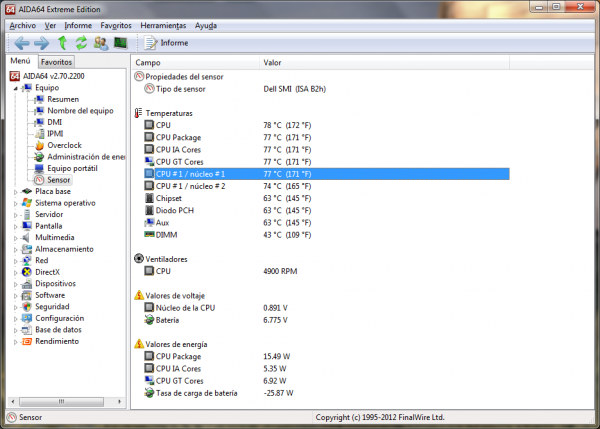This screenshot has width=600, height=429.
Task: Click the Ventiladores fan icon
Action: coord(139,259)
